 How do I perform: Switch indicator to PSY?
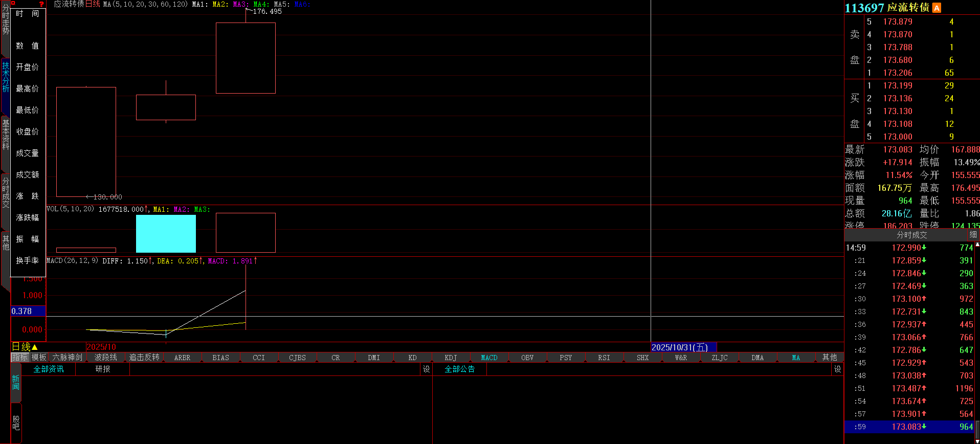point(566,358)
